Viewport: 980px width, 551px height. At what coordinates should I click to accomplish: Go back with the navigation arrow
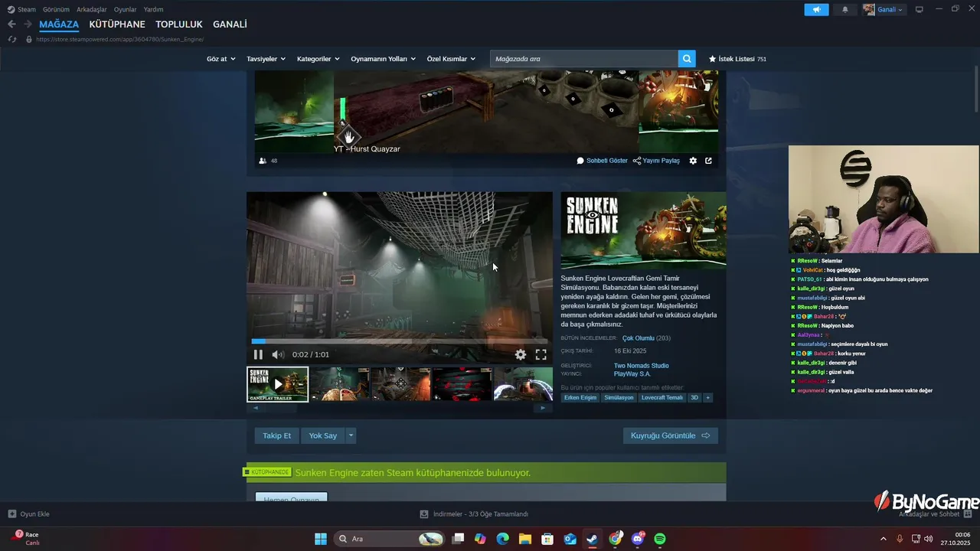click(x=11, y=24)
